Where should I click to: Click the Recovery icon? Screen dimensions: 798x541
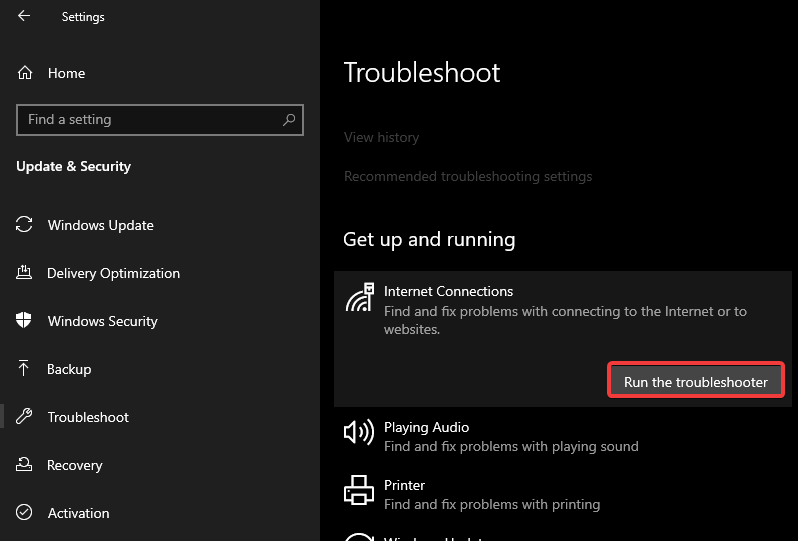(x=24, y=464)
